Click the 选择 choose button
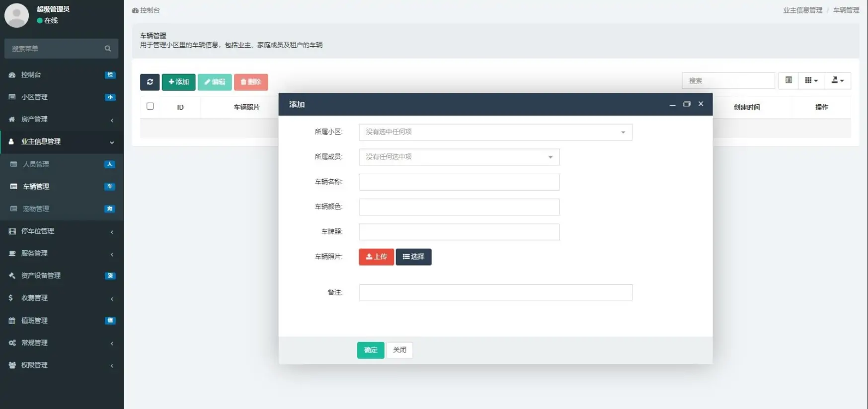The width and height of the screenshot is (868, 409). pos(413,257)
